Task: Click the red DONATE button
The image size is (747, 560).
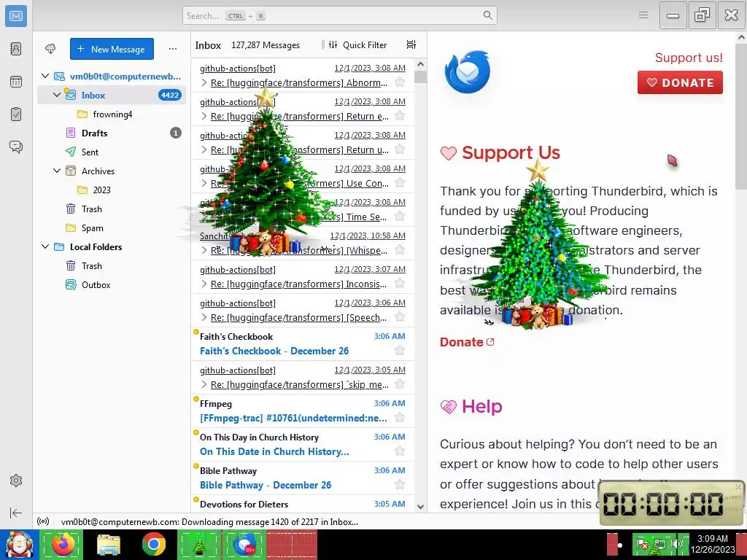Action: [x=680, y=82]
